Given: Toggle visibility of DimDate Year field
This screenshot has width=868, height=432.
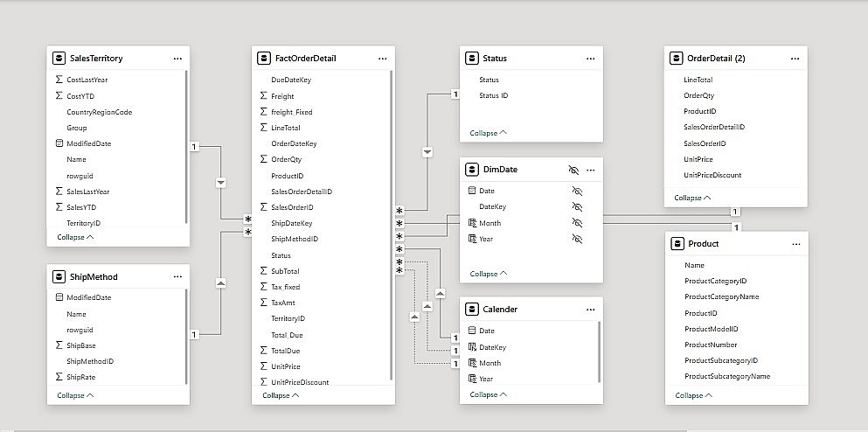Looking at the screenshot, I should (x=576, y=239).
